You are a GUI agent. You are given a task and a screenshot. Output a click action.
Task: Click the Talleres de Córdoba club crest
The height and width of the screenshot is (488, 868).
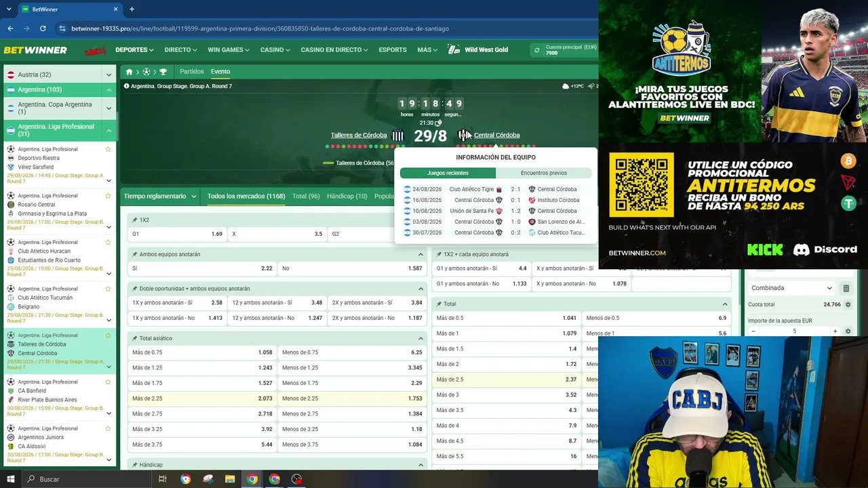click(397, 136)
